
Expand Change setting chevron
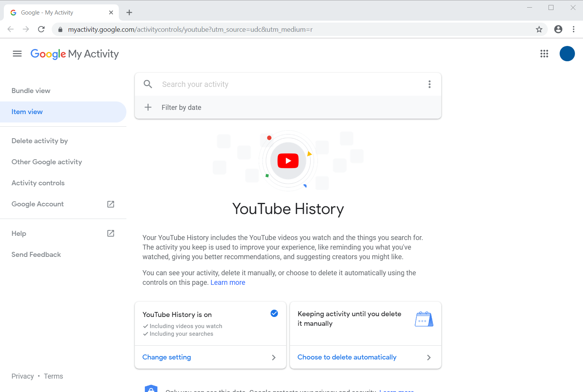click(x=273, y=357)
